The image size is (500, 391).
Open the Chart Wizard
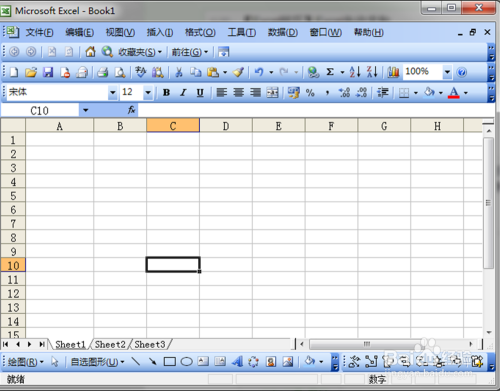[393, 72]
